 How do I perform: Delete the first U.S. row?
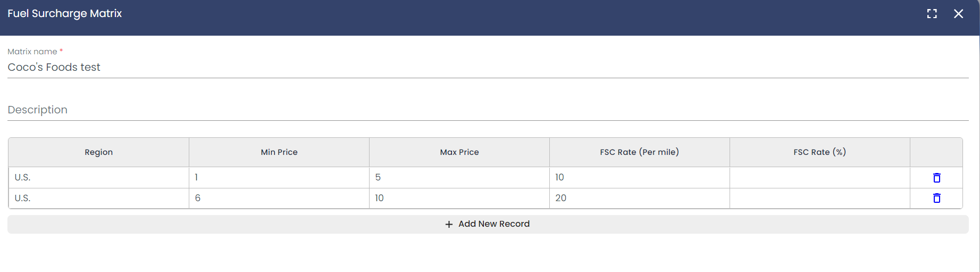(936, 178)
